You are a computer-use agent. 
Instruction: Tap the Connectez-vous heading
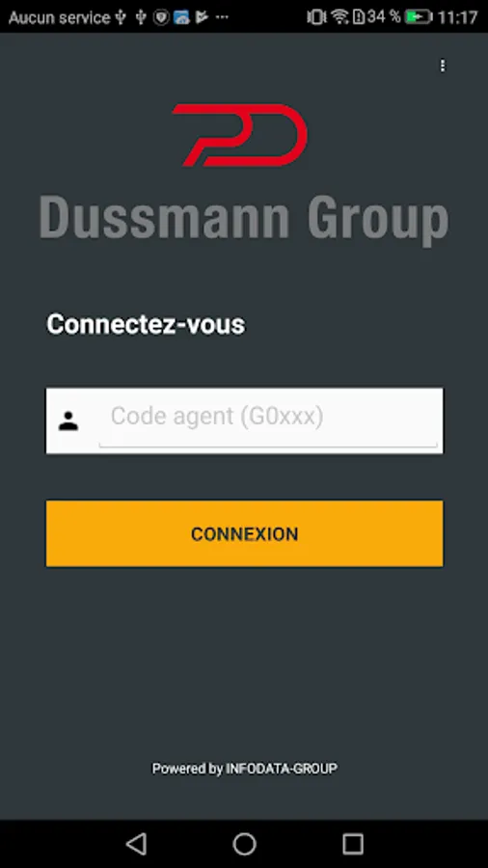pyautogui.click(x=146, y=324)
